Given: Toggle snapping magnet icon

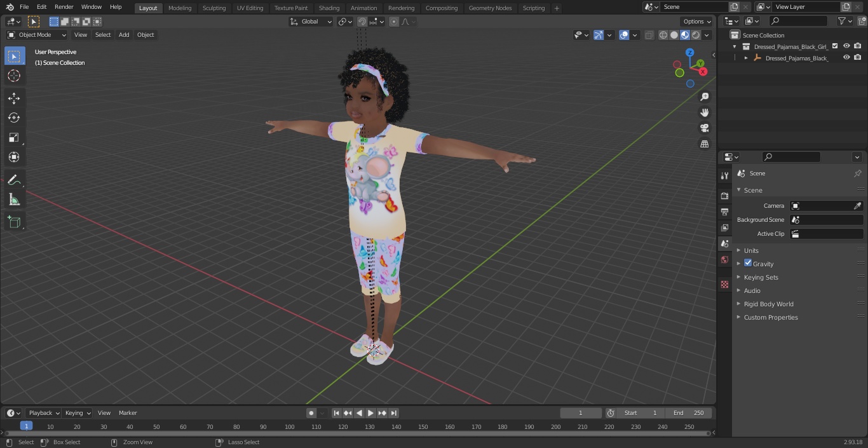Looking at the screenshot, I should click(x=362, y=22).
